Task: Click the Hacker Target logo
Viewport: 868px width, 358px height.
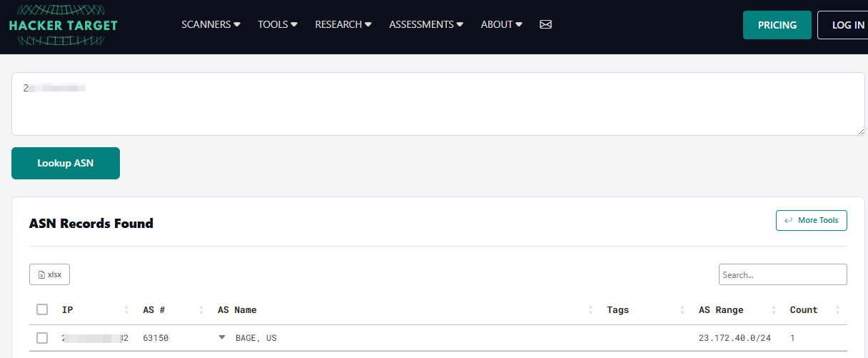Action: coord(63,25)
